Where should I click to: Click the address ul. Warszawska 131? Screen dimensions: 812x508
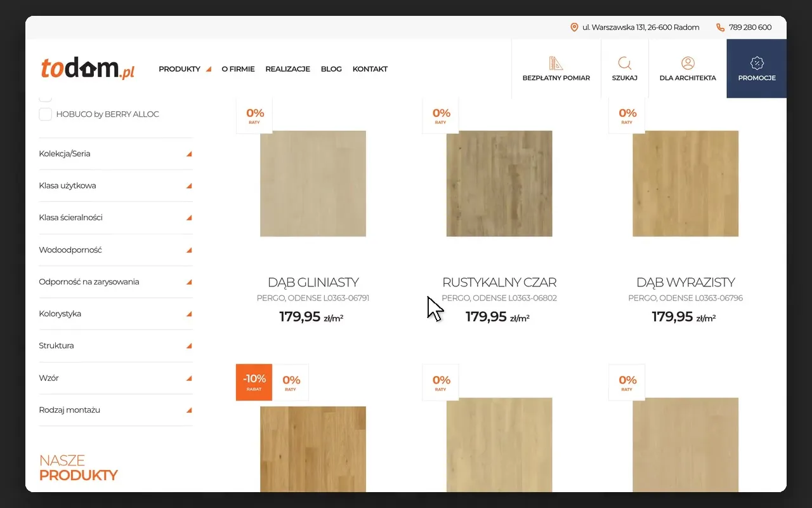click(641, 27)
